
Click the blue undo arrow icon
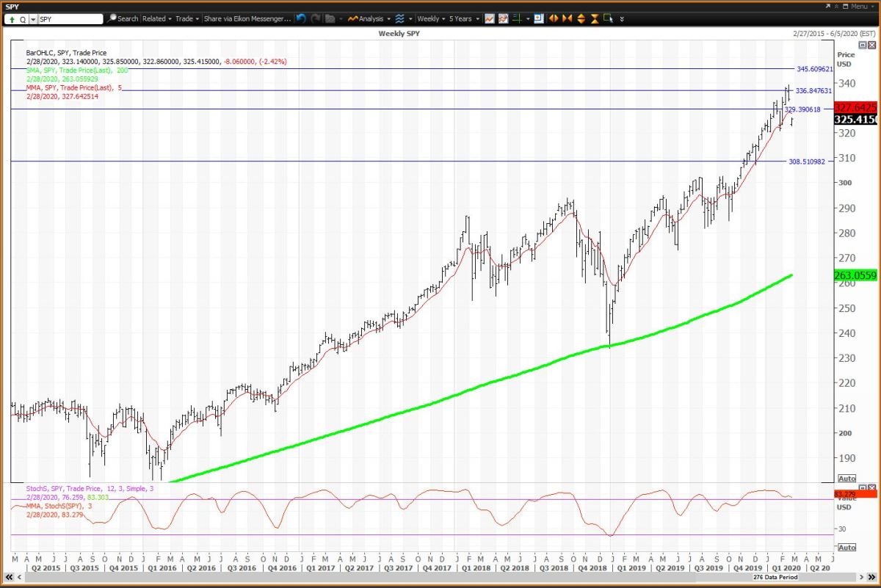pyautogui.click(x=301, y=18)
